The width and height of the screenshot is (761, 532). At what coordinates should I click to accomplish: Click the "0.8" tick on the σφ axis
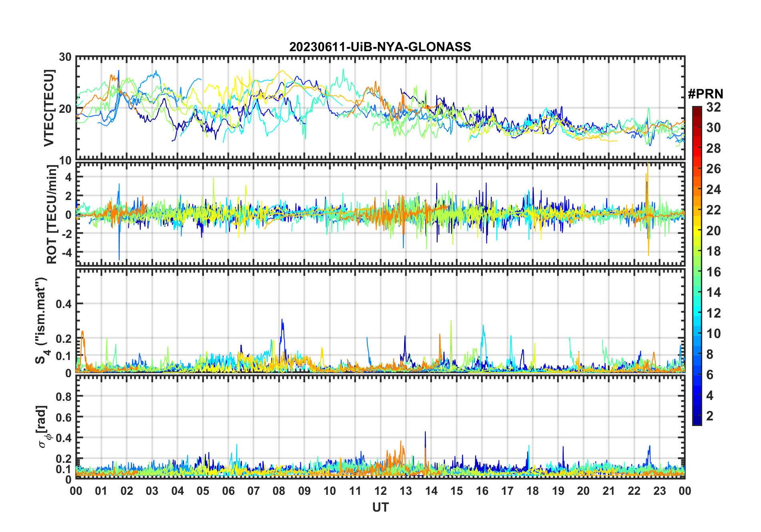tap(64, 396)
